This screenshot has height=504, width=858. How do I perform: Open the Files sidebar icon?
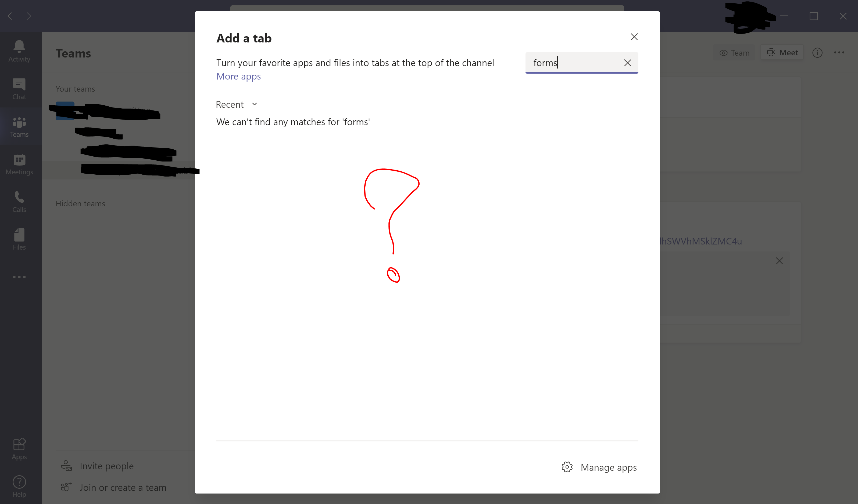tap(19, 235)
